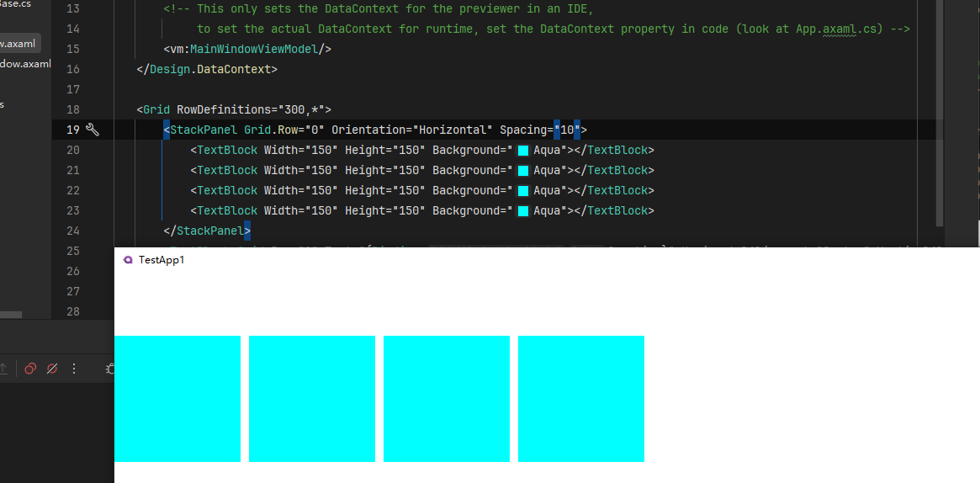Click the View Breakpoints double-circle icon
This screenshot has width=980, height=483.
pyautogui.click(x=30, y=369)
